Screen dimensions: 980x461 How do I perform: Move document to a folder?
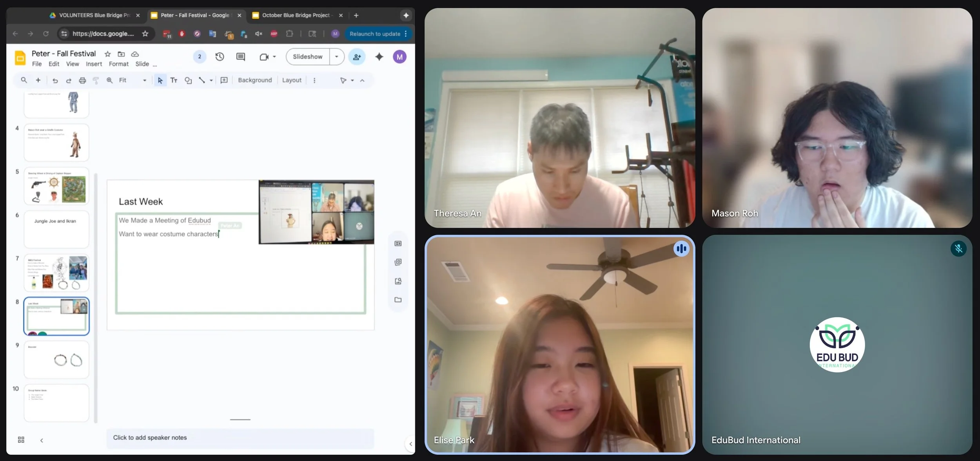coord(121,54)
